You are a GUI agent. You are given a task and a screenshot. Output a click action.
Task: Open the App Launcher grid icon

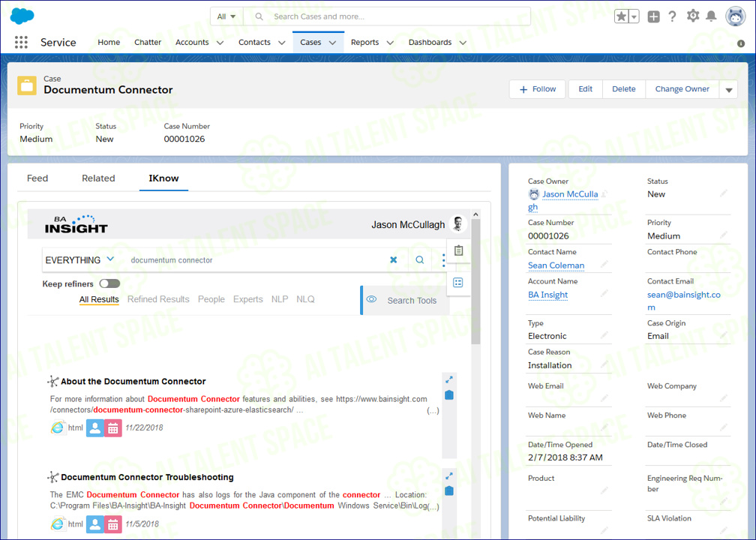click(21, 43)
